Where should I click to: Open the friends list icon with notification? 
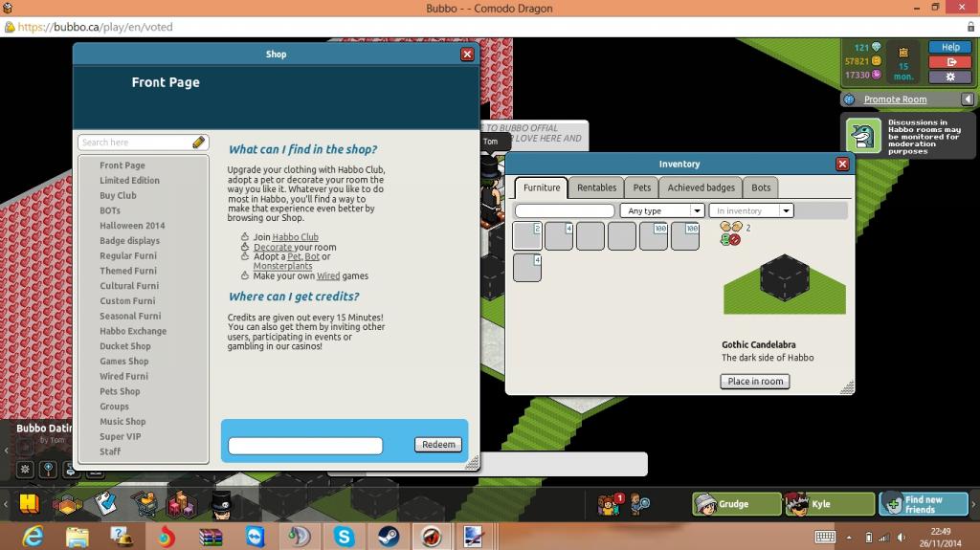point(610,504)
